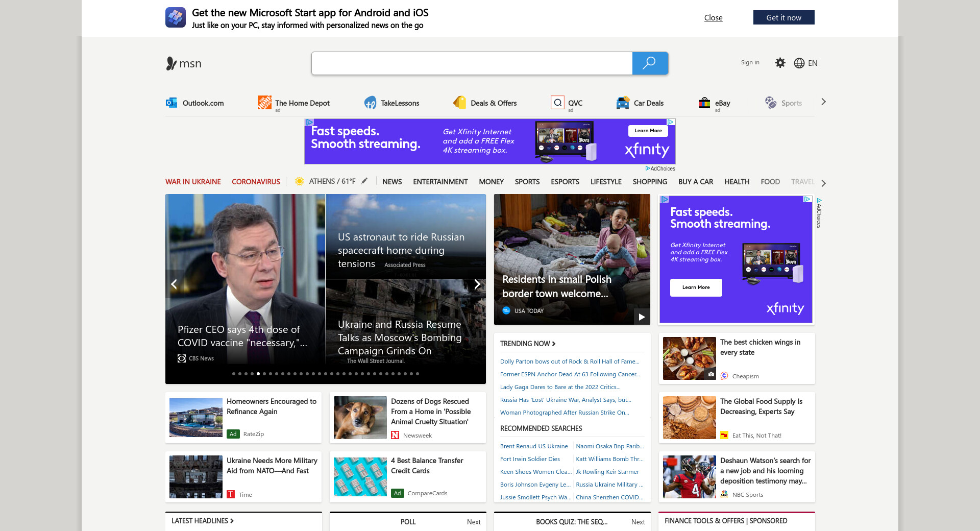
Task: Edit weather location with pencil icon
Action: pos(364,181)
